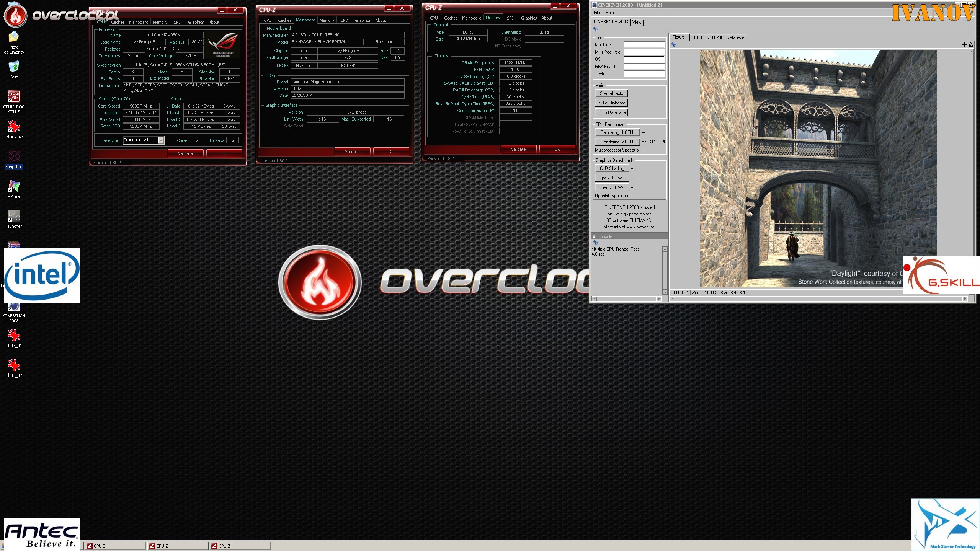Click the Core Speed 5600.7 MHz value
This screenshot has width=980, height=551.
[x=141, y=106]
